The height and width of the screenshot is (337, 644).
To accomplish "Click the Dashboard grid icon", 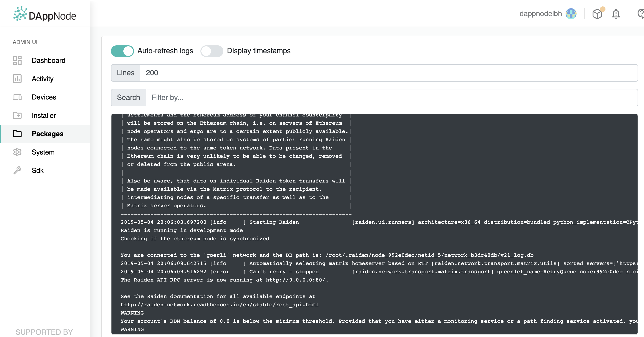I will [x=17, y=60].
